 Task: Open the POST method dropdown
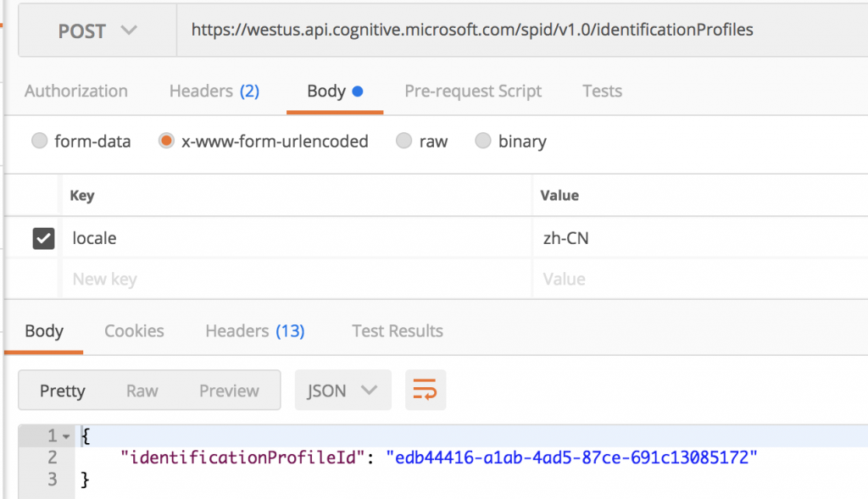point(97,31)
